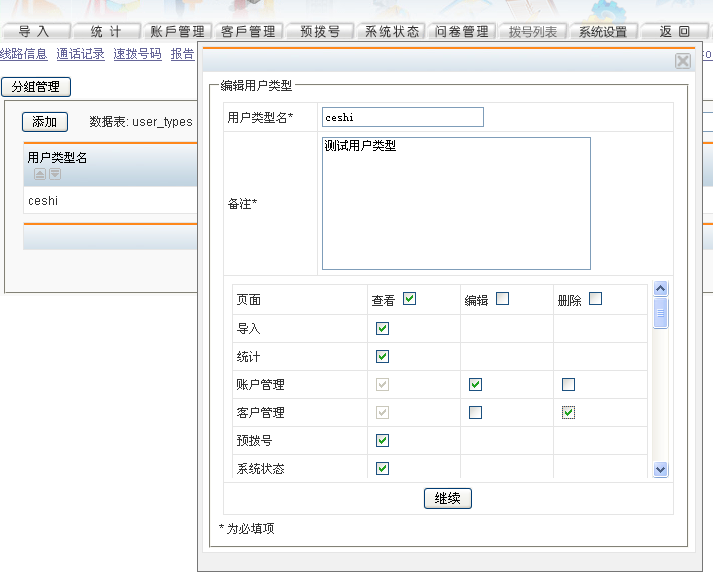Open the 通话记录 link
This screenshot has width=713, height=575.
(x=80, y=54)
